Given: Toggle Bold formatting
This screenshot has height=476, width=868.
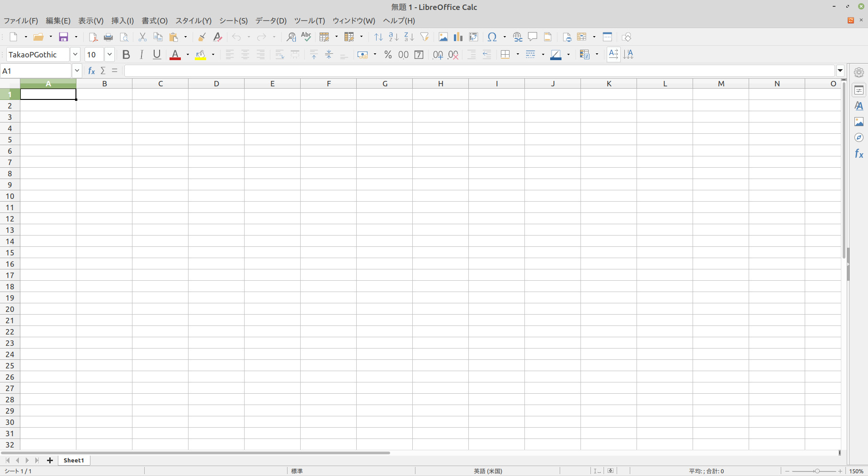Looking at the screenshot, I should coord(126,55).
